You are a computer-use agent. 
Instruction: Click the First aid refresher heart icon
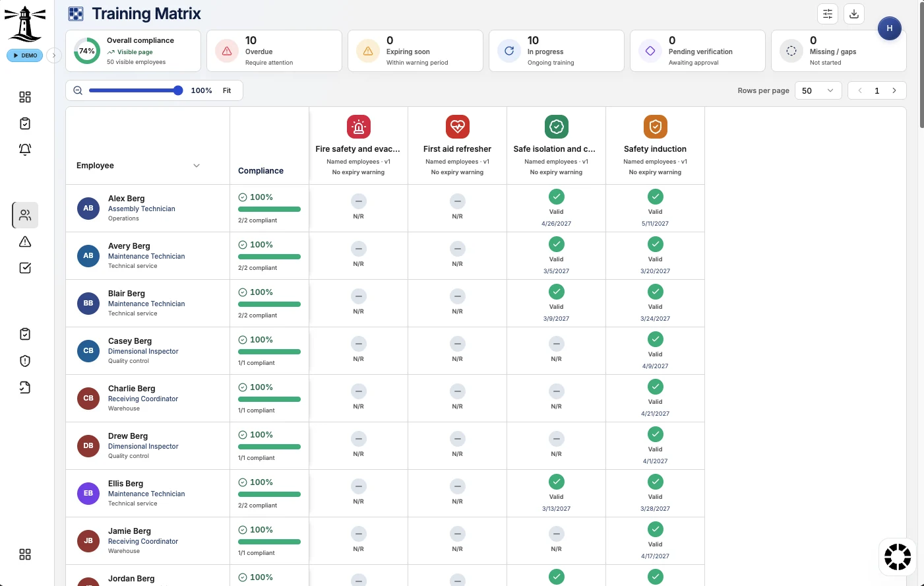(458, 127)
